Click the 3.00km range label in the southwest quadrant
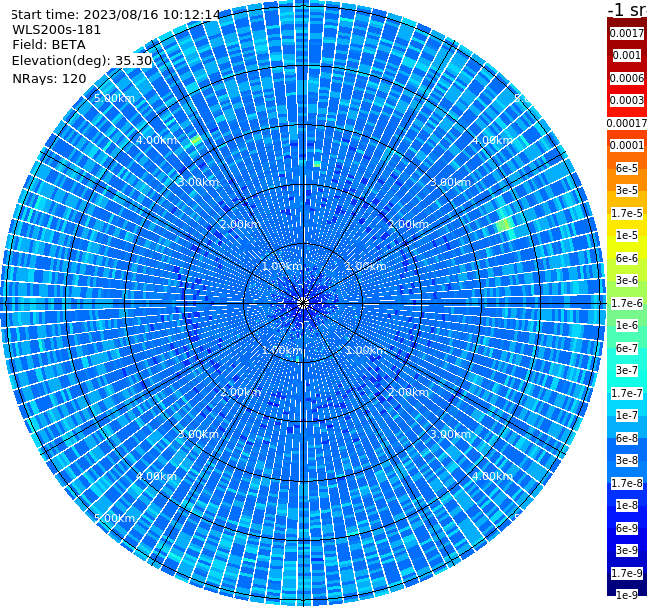Viewport: 647px width, 607px height. [x=198, y=434]
